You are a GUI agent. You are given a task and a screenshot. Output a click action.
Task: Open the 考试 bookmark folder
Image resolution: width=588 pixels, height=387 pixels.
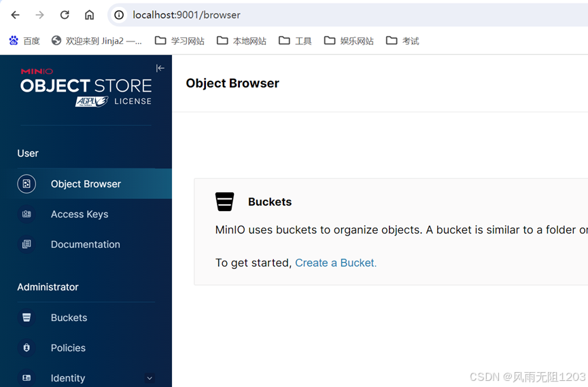coord(402,41)
